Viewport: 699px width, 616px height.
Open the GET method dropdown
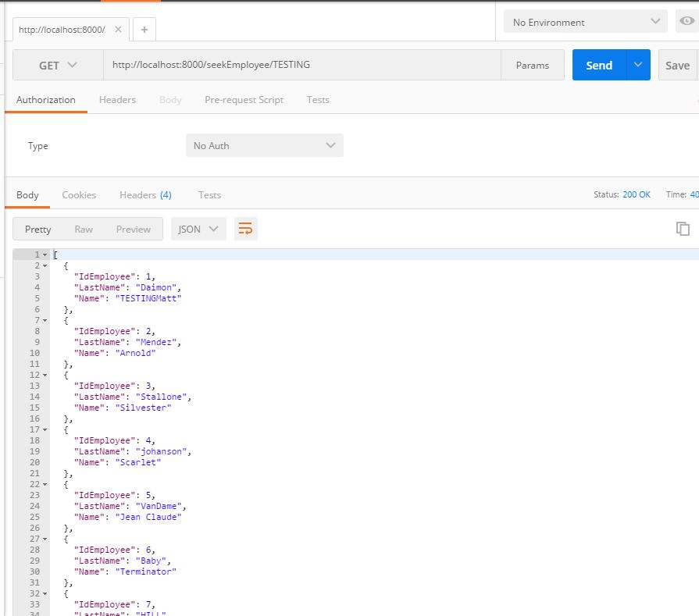pyautogui.click(x=58, y=65)
